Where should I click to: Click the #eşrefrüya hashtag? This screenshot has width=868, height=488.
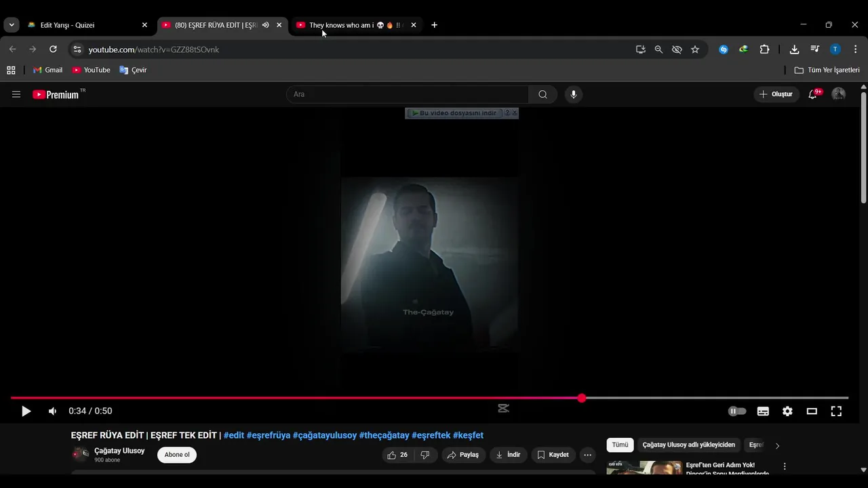tap(269, 435)
